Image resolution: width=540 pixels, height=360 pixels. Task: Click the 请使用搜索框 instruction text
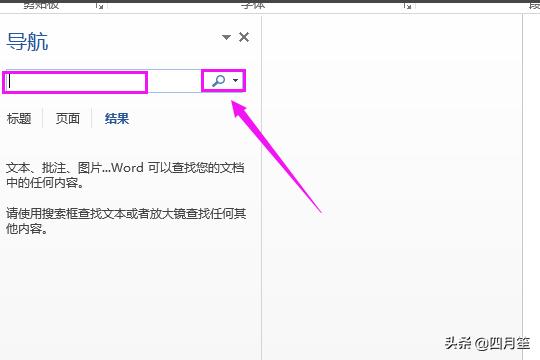pyautogui.click(x=126, y=221)
